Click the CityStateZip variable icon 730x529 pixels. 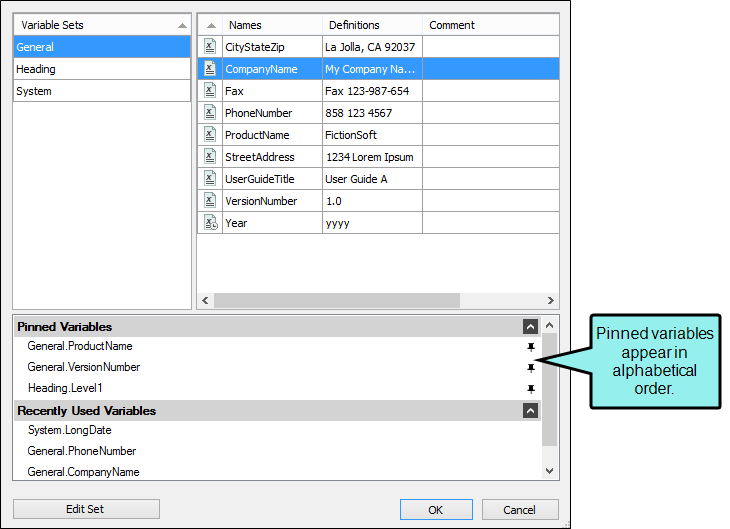[210, 46]
